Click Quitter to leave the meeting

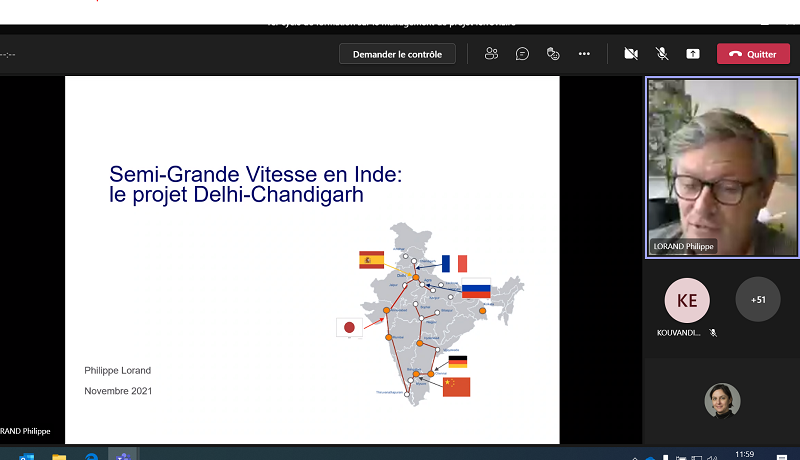point(753,54)
